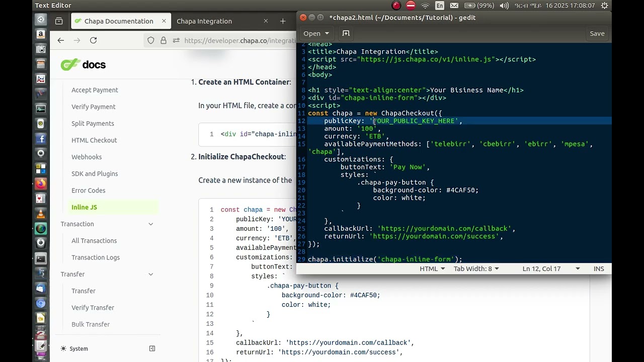The height and width of the screenshot is (362, 644).
Task: Open the Verify Transfer page
Action: tap(93, 308)
